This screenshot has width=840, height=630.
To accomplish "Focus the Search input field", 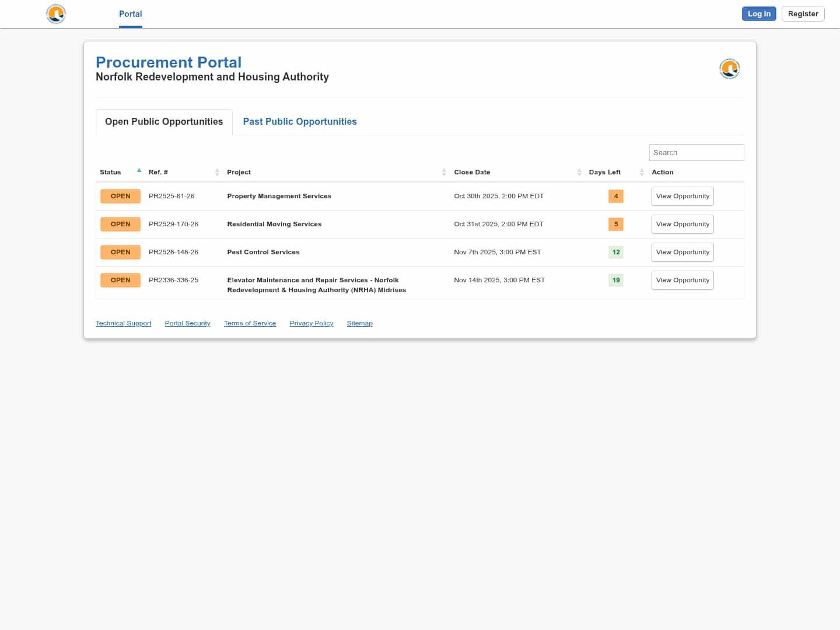I will (x=696, y=153).
